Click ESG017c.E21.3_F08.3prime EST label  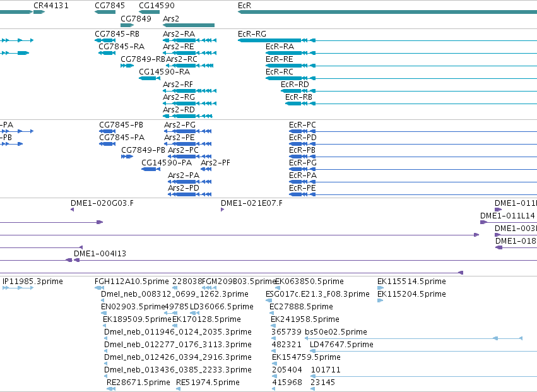(318, 294)
